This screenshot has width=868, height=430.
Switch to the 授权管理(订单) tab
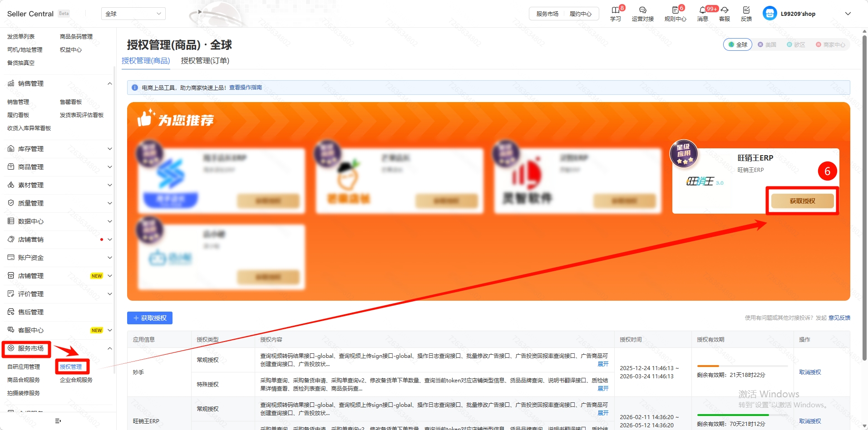pos(205,61)
